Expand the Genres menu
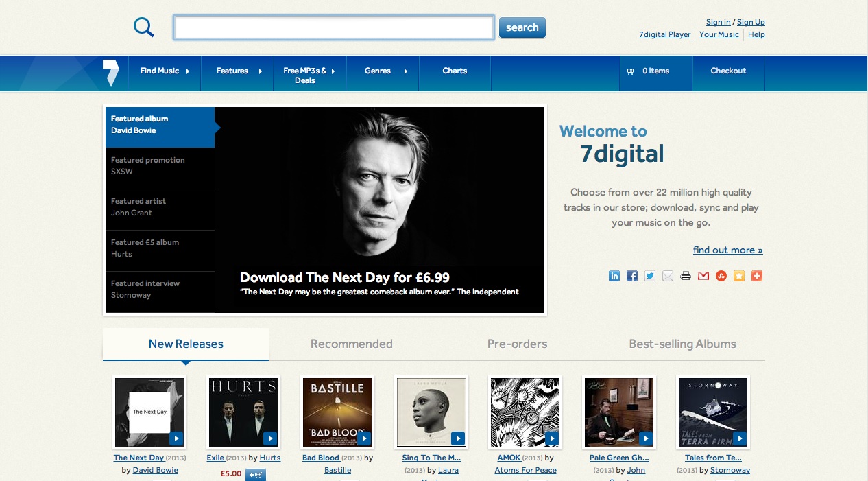The width and height of the screenshot is (868, 481). pyautogui.click(x=378, y=71)
